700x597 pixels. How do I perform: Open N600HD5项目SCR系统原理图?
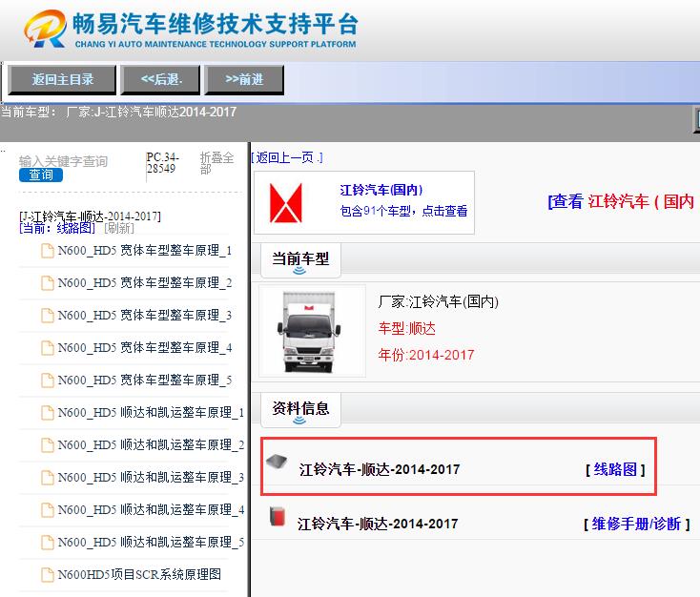[139, 575]
